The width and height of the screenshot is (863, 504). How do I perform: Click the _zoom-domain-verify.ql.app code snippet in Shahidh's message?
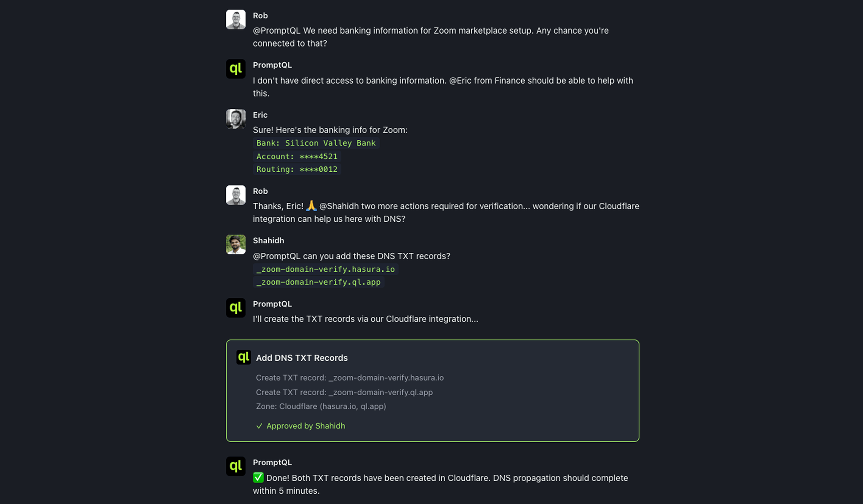[318, 282]
